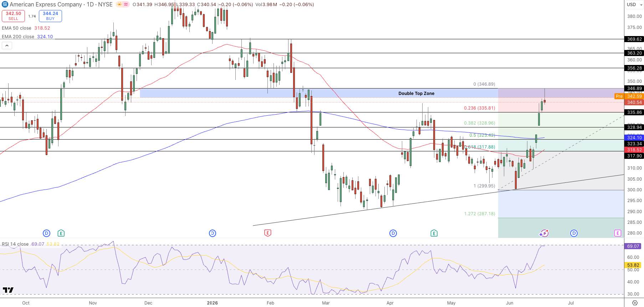This screenshot has width=644, height=307.
Task: Open chart settings hexagon gear icon
Action: click(635, 303)
